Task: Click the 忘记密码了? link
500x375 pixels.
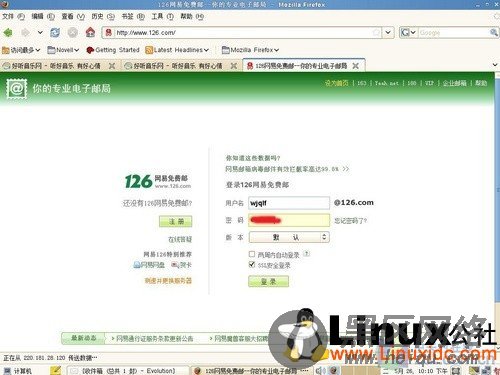Action: click(350, 221)
